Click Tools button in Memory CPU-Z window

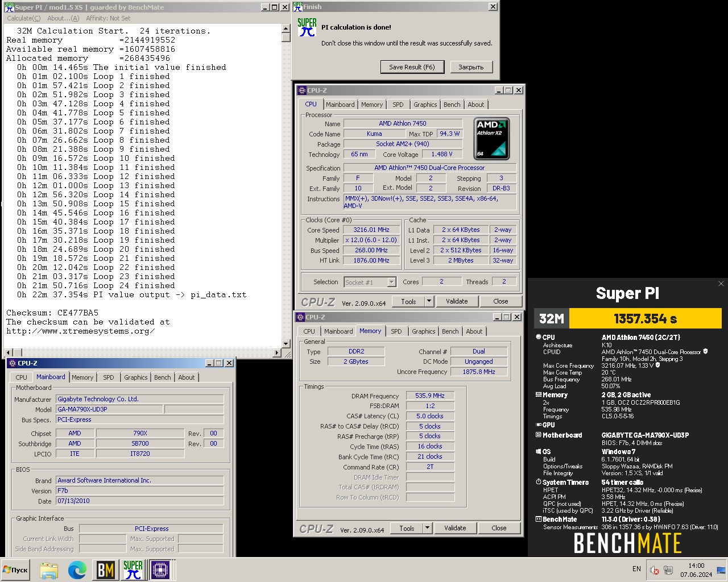click(407, 528)
